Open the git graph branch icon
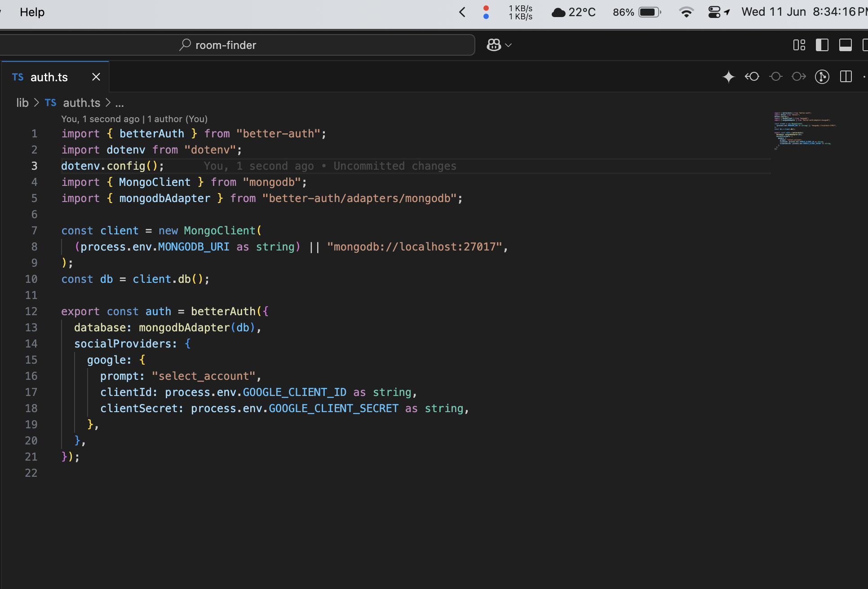 [x=822, y=77]
